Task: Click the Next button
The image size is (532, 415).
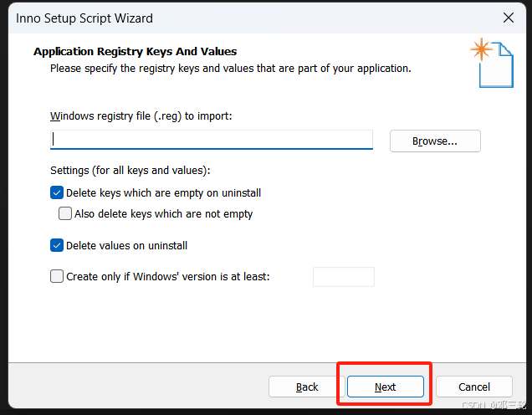Action: pyautogui.click(x=385, y=387)
